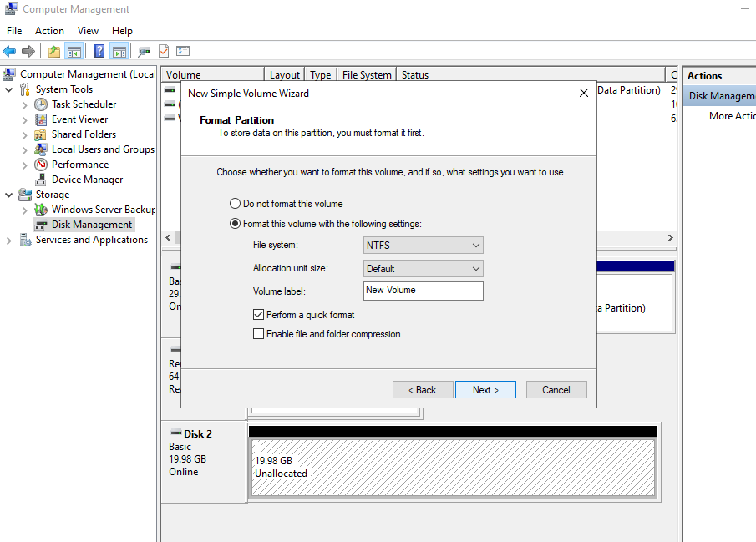Expand Windows Server Backup node
Screen dimensions: 756x542
click(24, 210)
